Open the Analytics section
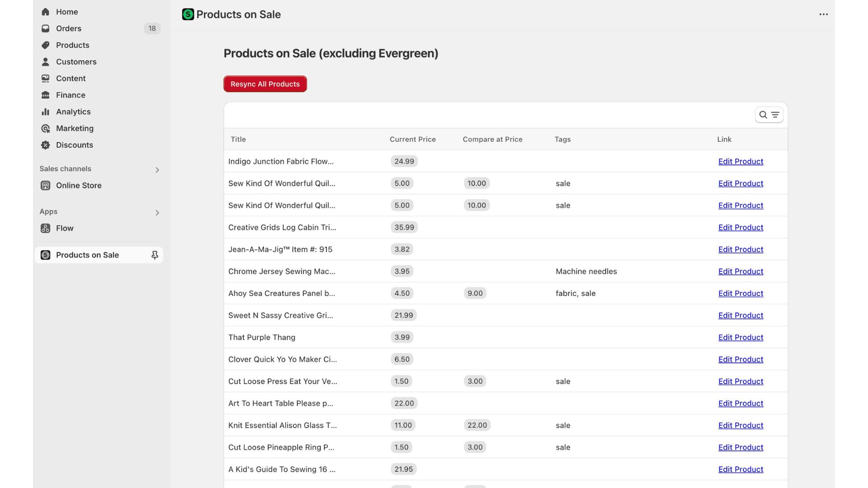Viewport: 868px width, 488px height. click(99, 112)
